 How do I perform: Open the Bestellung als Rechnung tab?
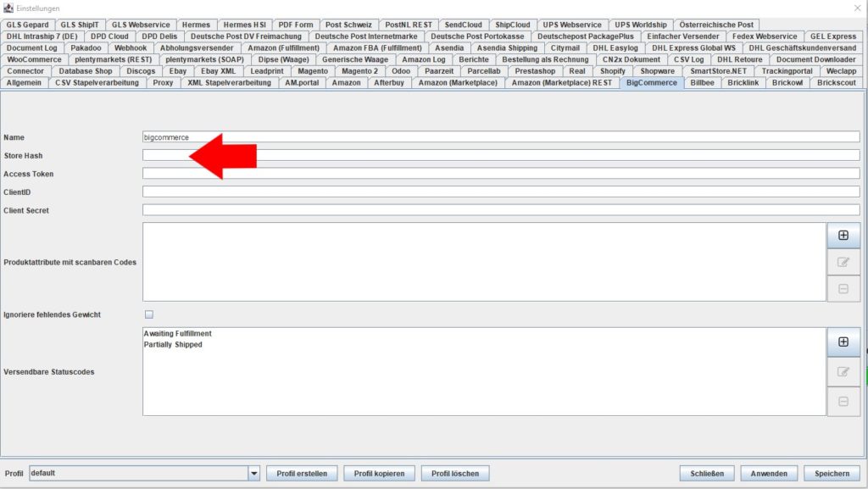545,59
